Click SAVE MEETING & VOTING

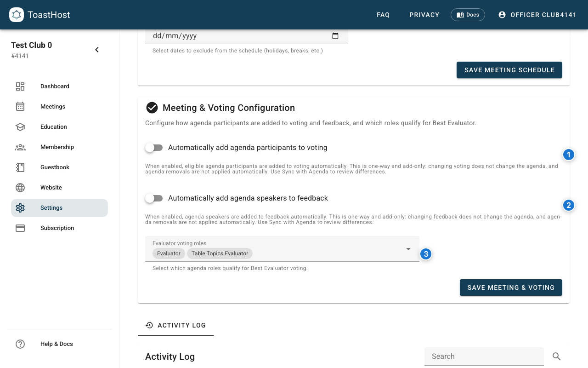(x=511, y=287)
